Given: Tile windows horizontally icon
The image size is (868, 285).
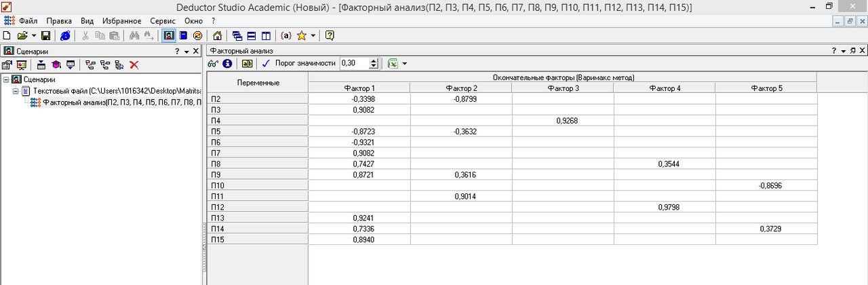Looking at the screenshot, I should (251, 35).
